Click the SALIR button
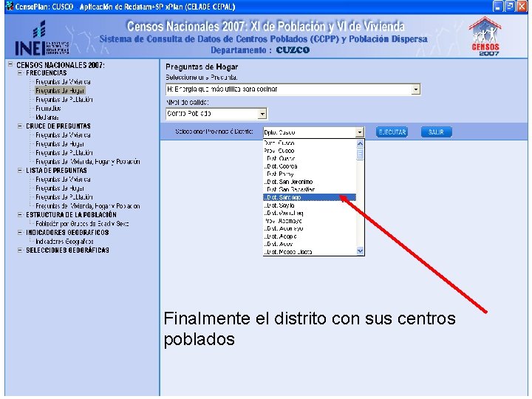Screen dimensions: 532x399 point(437,132)
